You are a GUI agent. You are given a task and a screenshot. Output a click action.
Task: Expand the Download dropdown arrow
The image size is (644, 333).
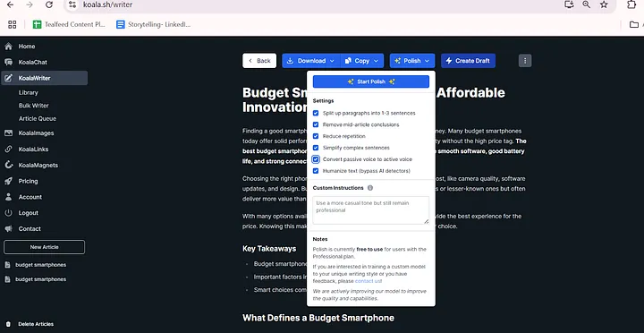(x=332, y=61)
